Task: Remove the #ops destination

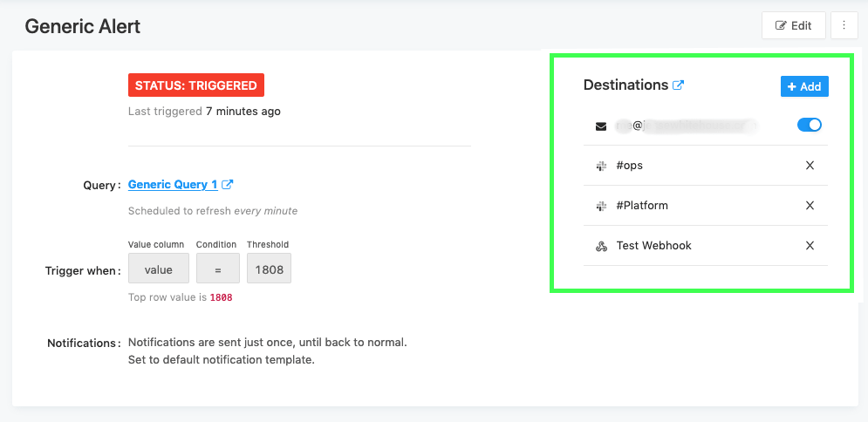Action: pos(810,166)
